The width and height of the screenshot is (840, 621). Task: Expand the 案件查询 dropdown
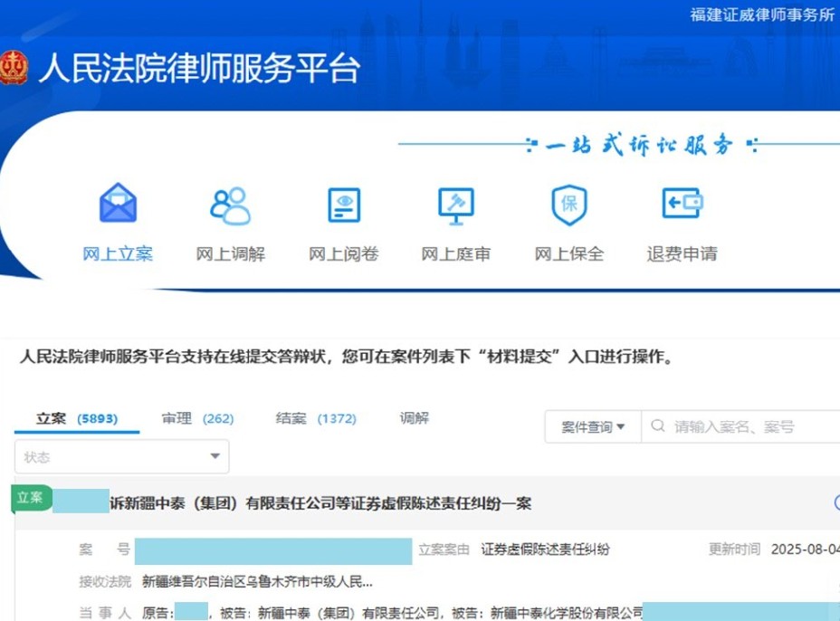[x=593, y=427]
